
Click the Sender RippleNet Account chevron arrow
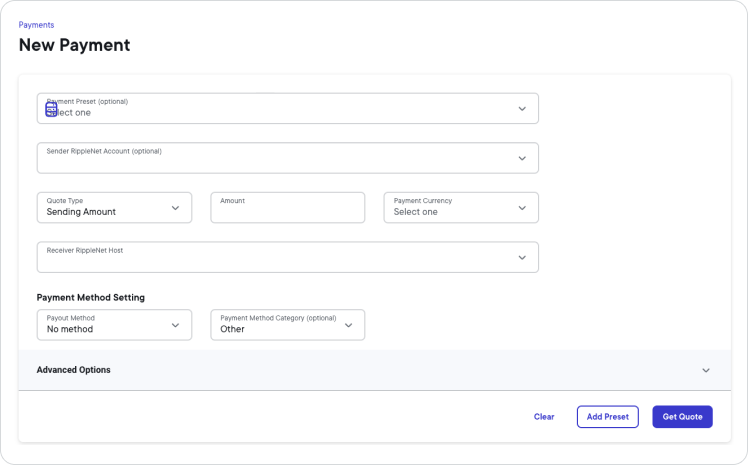tap(522, 158)
